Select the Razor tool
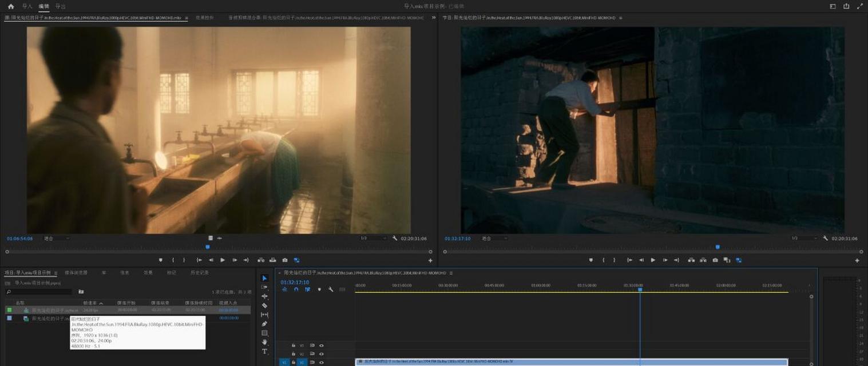The height and width of the screenshot is (366, 868). click(264, 305)
